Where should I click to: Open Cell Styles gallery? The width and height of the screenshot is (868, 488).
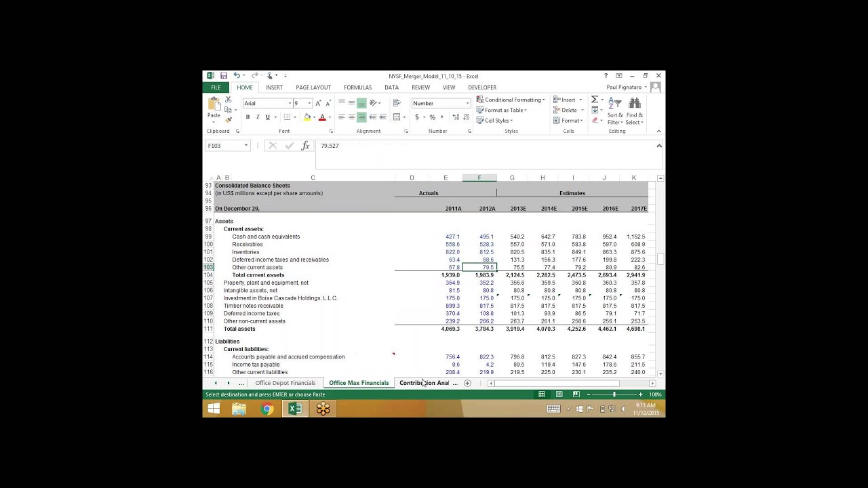(494, 121)
